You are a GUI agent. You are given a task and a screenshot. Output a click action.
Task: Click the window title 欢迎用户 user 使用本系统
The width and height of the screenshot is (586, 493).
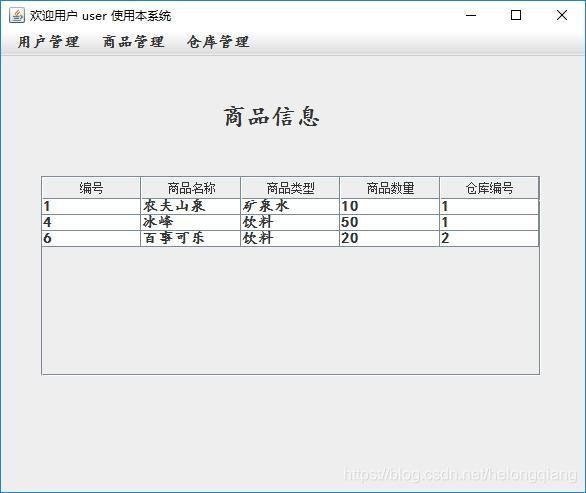(x=101, y=16)
